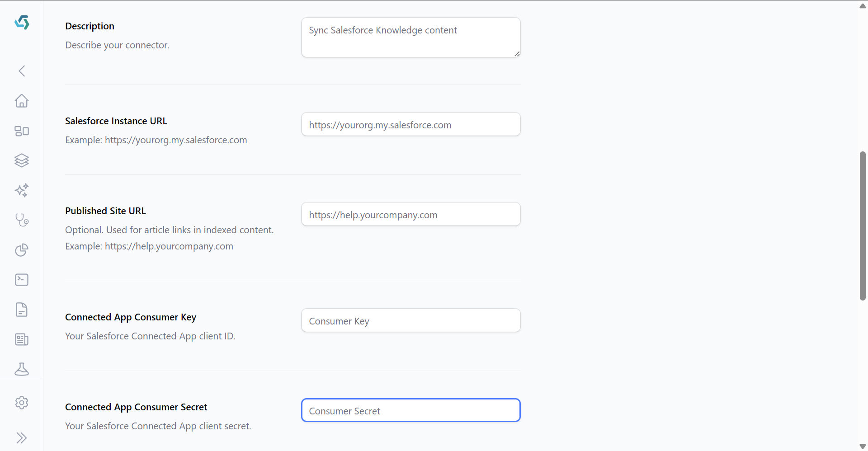The width and height of the screenshot is (868, 451).
Task: Click the Salesforce Instance URL field
Action: pyautogui.click(x=410, y=124)
